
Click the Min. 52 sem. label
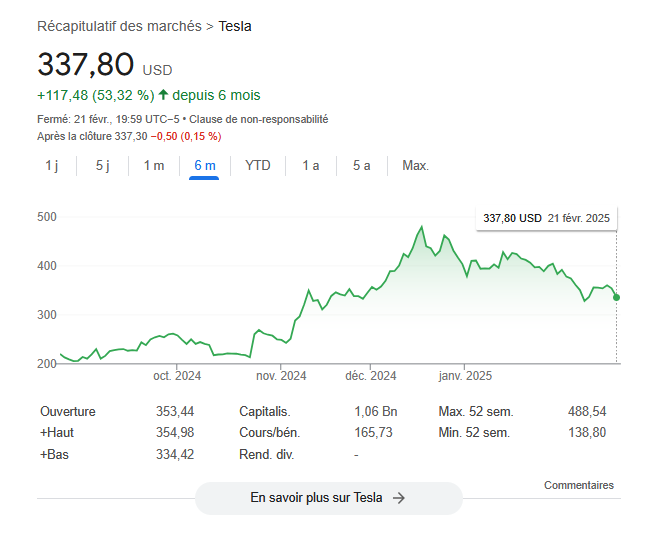(474, 432)
